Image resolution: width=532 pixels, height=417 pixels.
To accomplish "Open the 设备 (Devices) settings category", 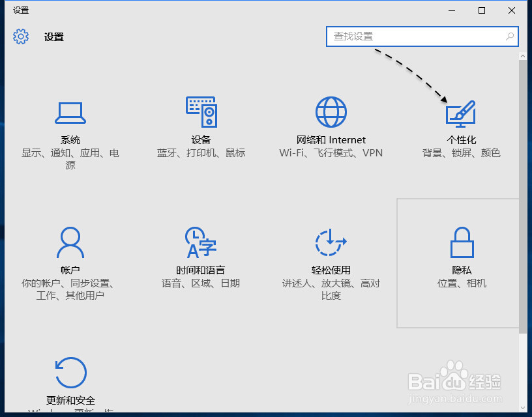I will [201, 127].
